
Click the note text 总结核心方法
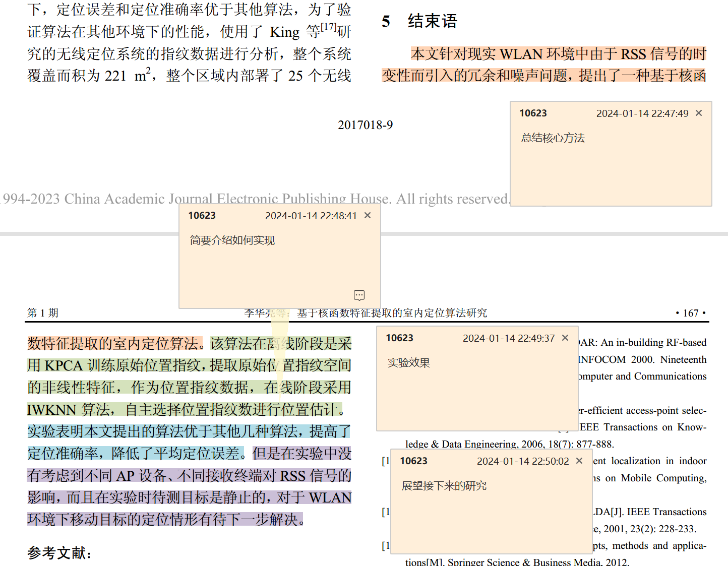click(553, 138)
